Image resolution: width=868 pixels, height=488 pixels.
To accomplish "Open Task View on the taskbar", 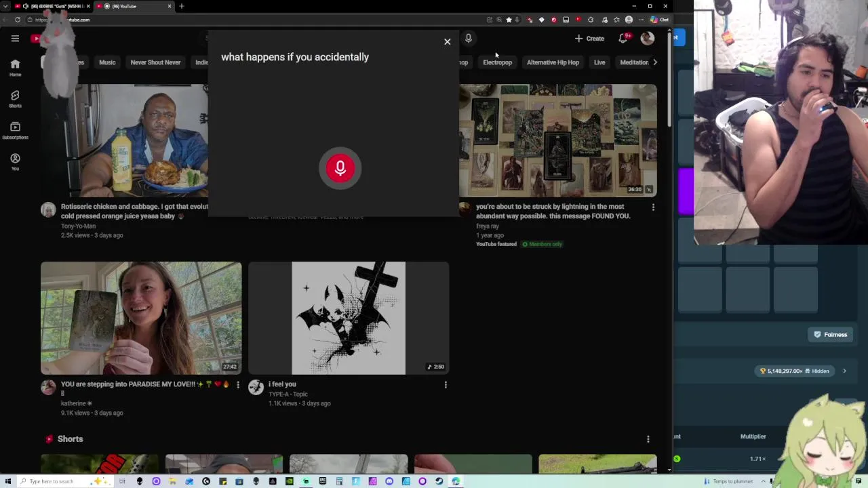I will coord(122,481).
